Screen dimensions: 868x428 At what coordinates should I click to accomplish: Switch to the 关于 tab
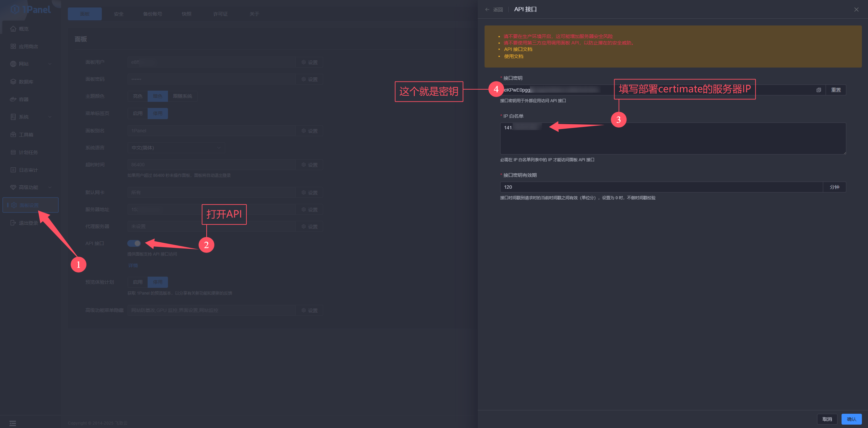[x=254, y=14]
